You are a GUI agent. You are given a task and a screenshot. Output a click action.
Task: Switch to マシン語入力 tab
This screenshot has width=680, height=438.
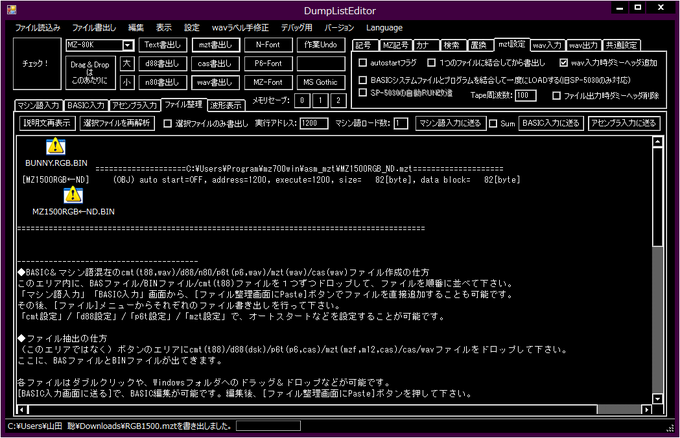[x=39, y=105]
